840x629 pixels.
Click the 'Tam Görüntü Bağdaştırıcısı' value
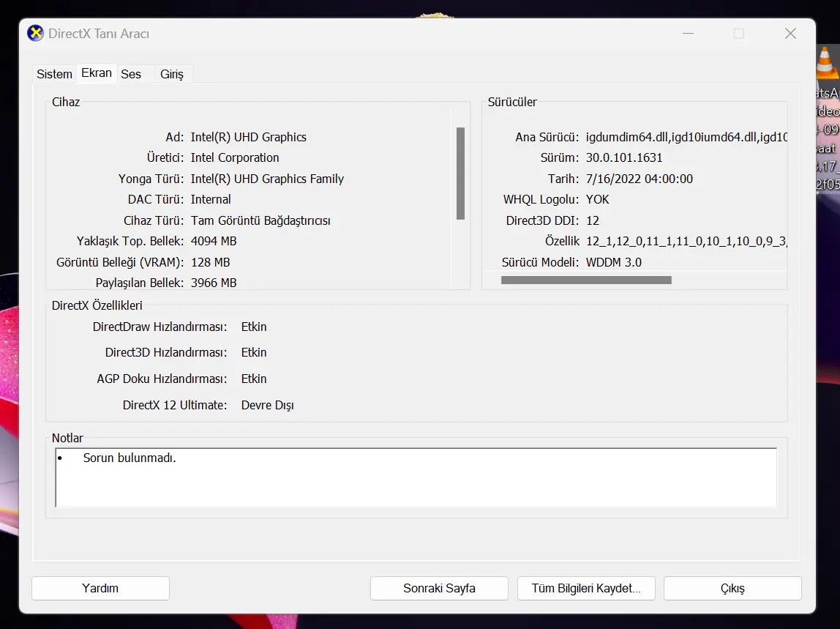[x=260, y=221]
